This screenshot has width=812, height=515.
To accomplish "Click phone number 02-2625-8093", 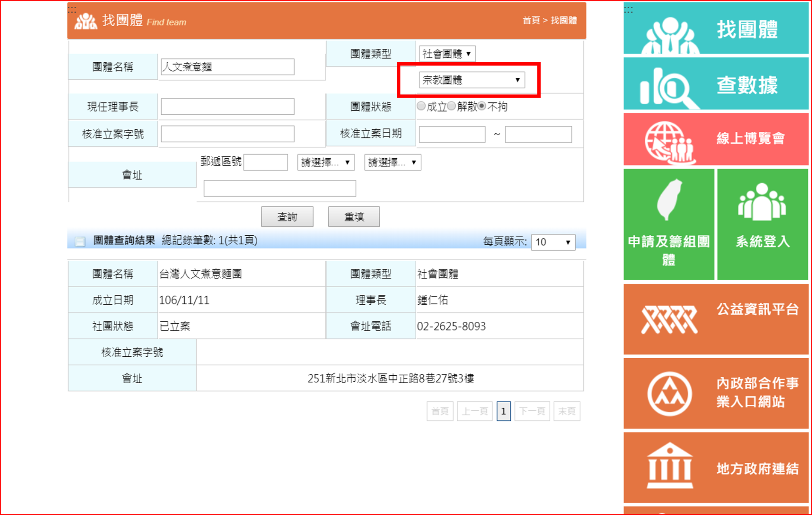I will point(451,326).
